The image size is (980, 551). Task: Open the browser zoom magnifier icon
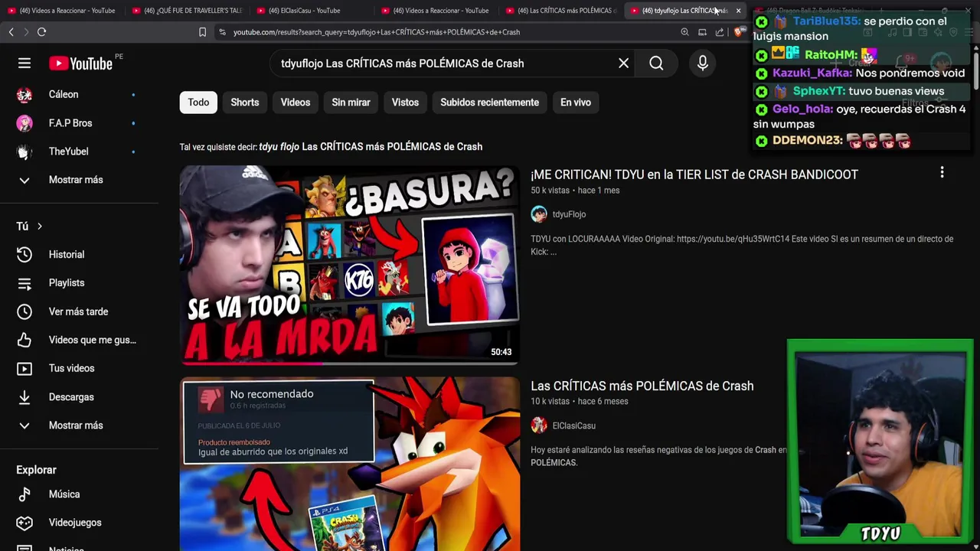tap(684, 32)
